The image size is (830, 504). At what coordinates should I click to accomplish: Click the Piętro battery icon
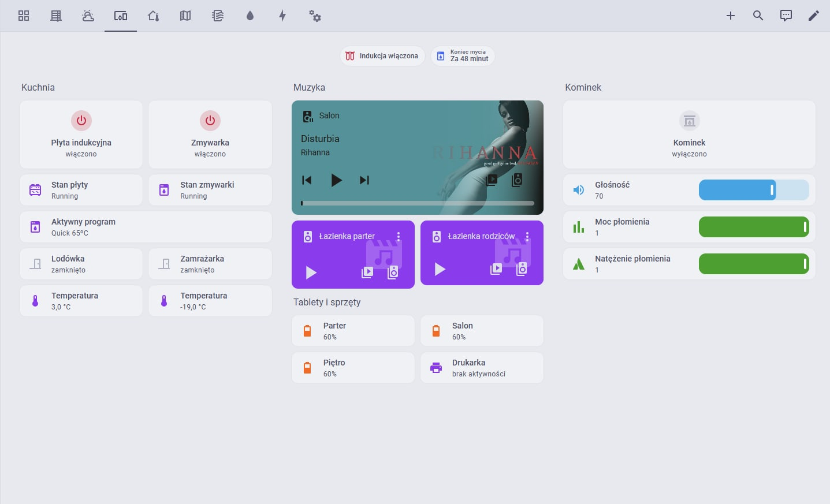pos(307,368)
